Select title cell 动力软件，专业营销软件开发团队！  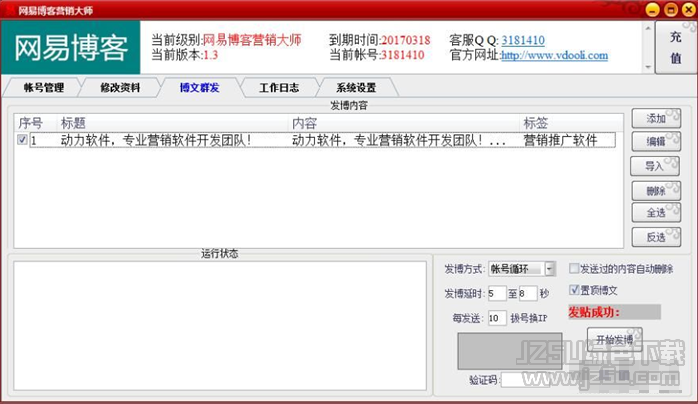[156, 140]
